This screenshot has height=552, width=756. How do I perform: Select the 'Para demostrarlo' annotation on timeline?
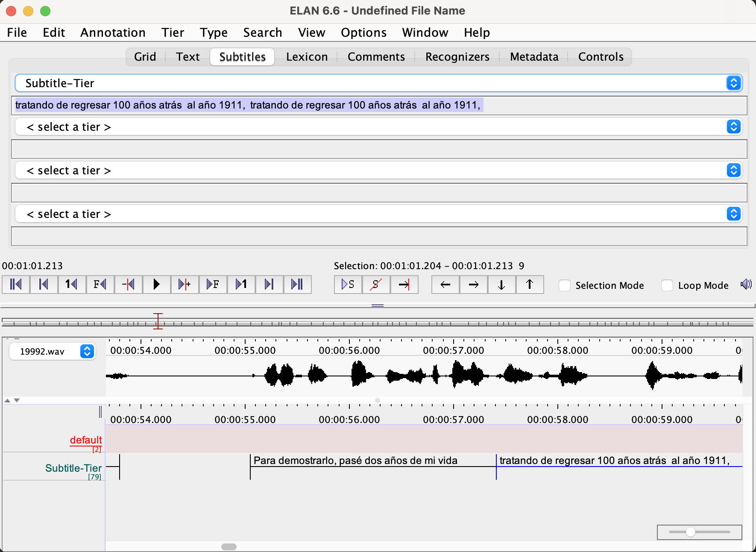(x=355, y=461)
